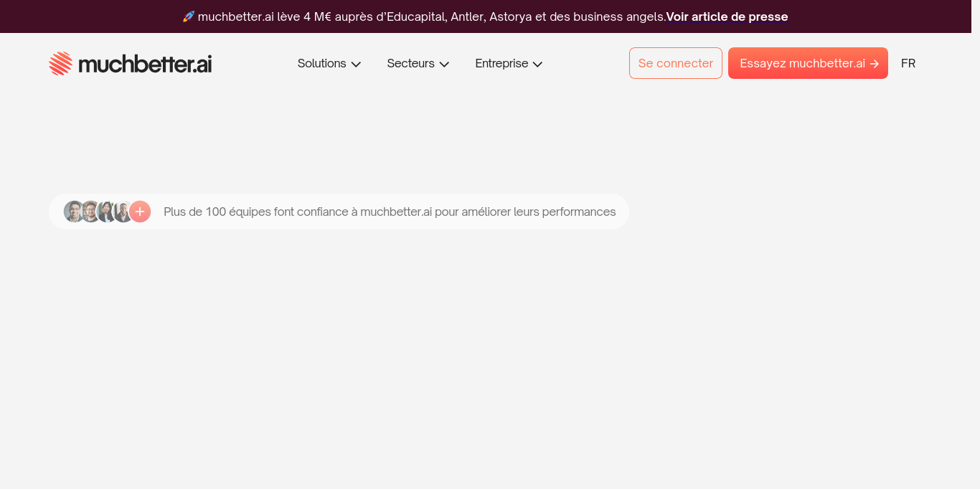
Task: Click the muchbetter.ai wordmark in the header
Action: pyautogui.click(x=144, y=63)
